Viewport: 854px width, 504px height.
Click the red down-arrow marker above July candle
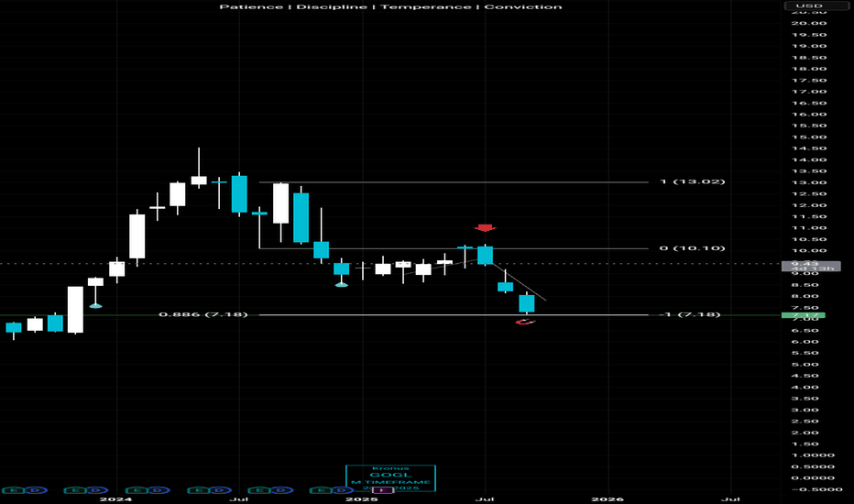(x=485, y=228)
